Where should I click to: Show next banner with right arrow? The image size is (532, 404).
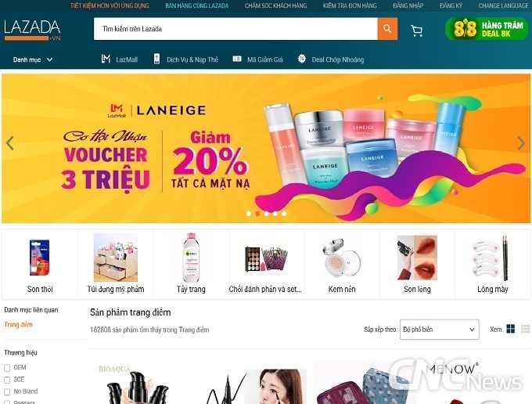point(521,143)
